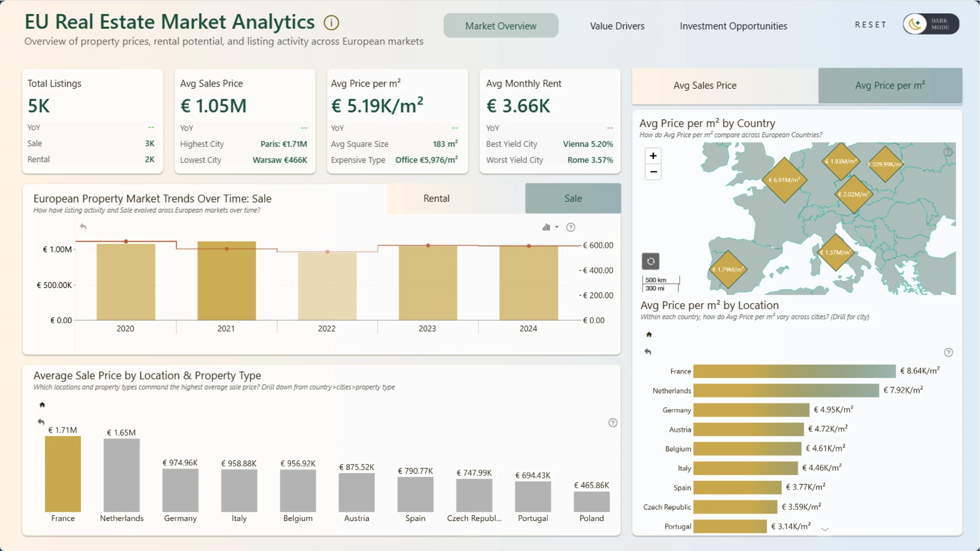The image size is (980, 551).
Task: Toggle the Dark Mode switch
Action: (x=930, y=24)
